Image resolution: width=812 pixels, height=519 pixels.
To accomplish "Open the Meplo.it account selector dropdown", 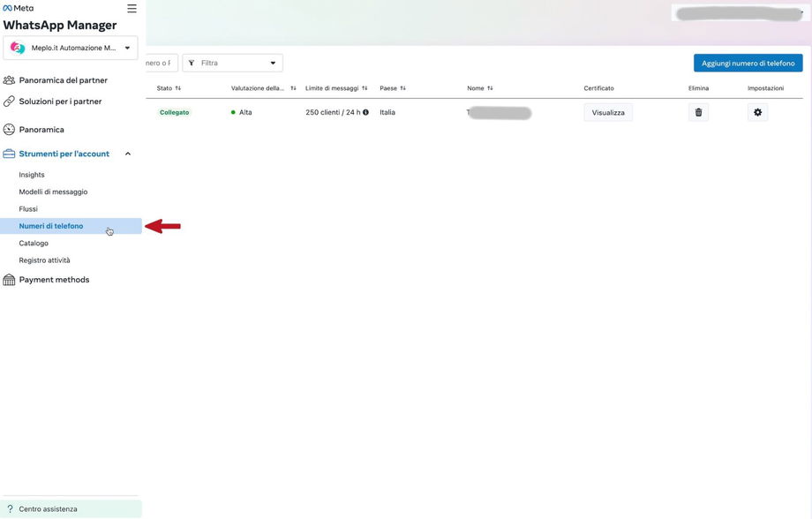I will pos(71,48).
